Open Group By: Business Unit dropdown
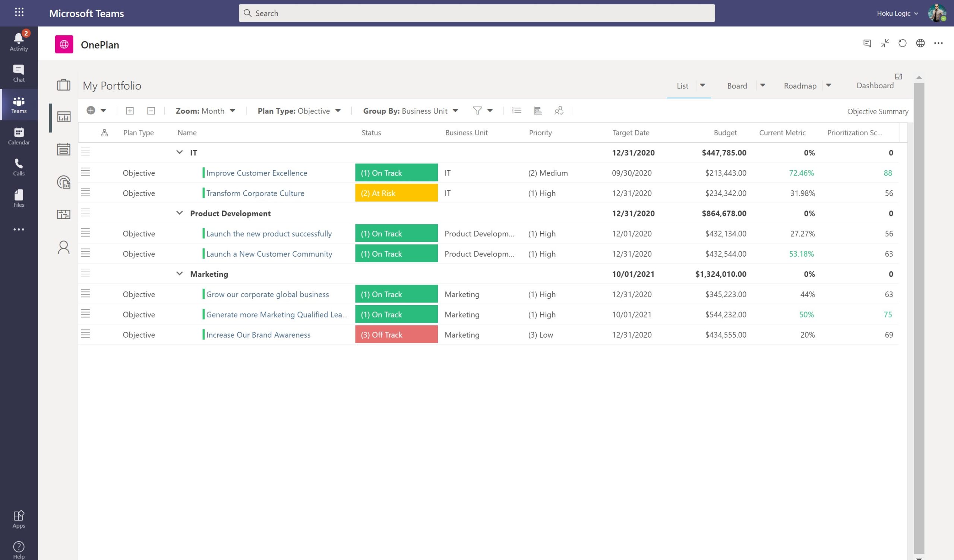954x560 pixels. (411, 111)
